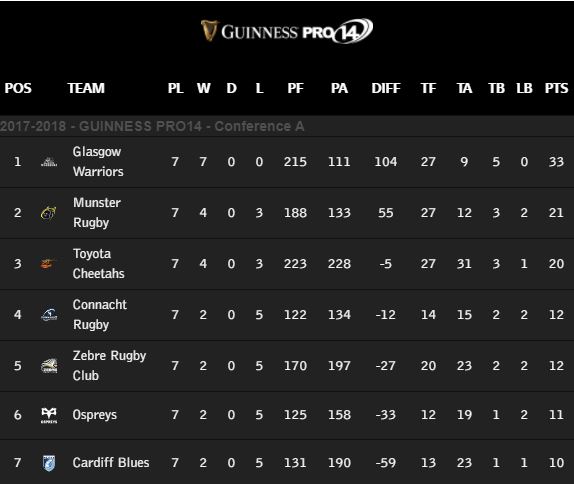Click the Guinness PRO14 header logo
Viewport: 574px width, 484px height.
287,31
